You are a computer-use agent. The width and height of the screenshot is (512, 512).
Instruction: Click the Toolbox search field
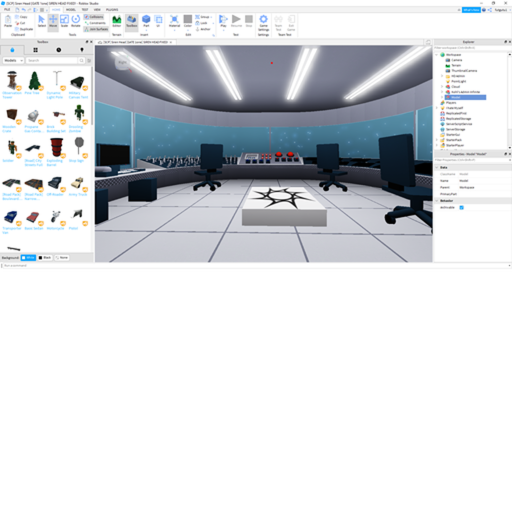pyautogui.click(x=52, y=61)
